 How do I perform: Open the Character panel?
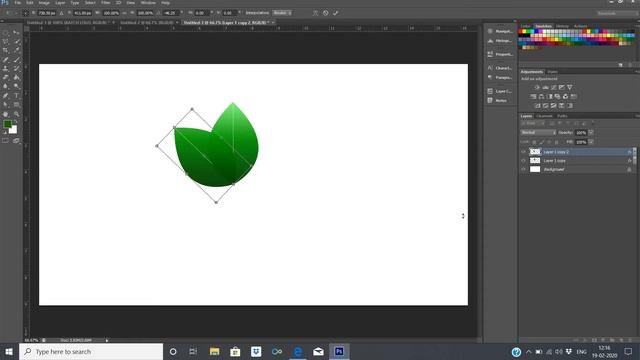[x=500, y=68]
